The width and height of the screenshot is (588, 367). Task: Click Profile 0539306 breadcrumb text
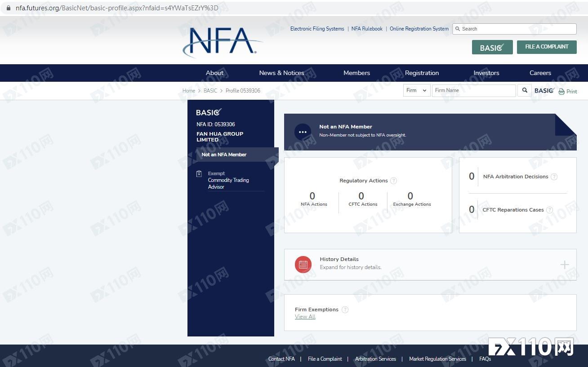[243, 91]
